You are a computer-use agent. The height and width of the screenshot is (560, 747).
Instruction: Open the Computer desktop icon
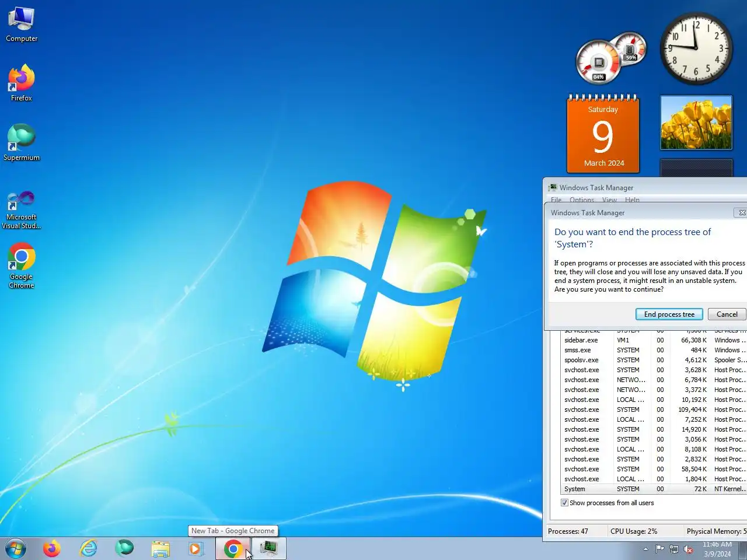(22, 24)
